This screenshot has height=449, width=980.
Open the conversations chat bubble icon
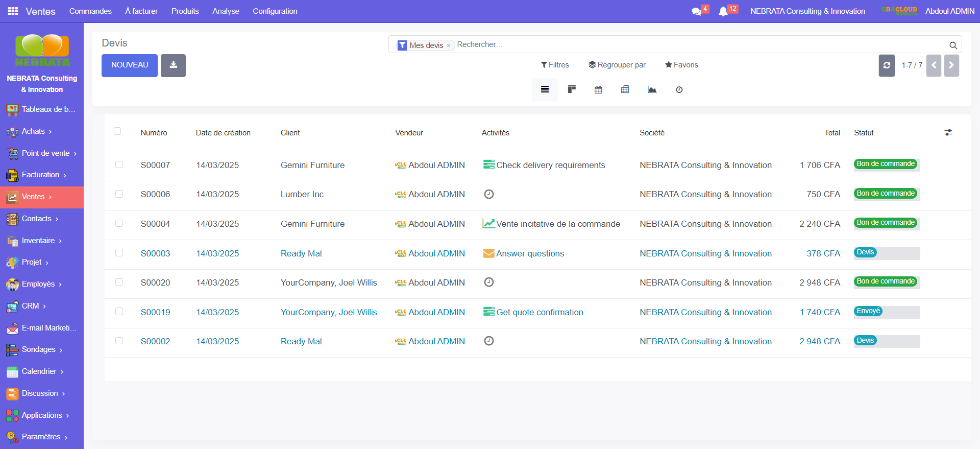click(x=696, y=11)
